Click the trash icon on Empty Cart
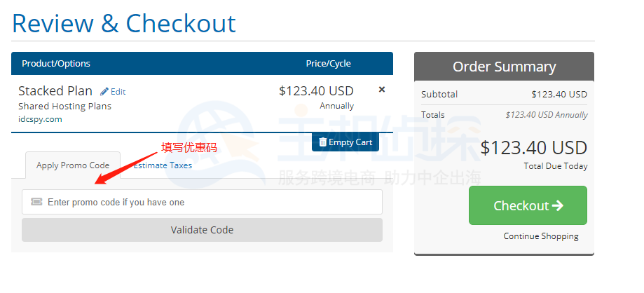Viewport: 644px width, 293px height. point(322,142)
